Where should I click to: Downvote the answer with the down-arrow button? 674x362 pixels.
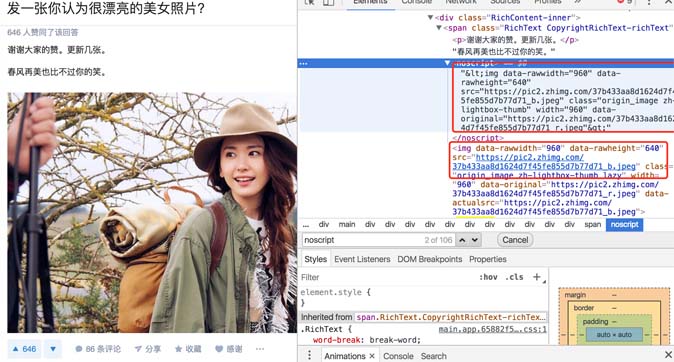pyautogui.click(x=53, y=349)
